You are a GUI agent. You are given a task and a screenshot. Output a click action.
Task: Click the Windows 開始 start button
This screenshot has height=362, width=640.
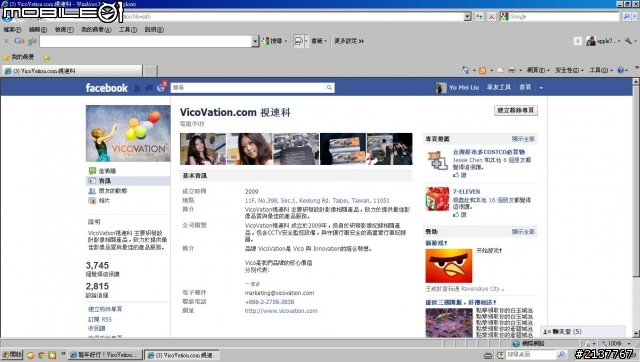12,355
